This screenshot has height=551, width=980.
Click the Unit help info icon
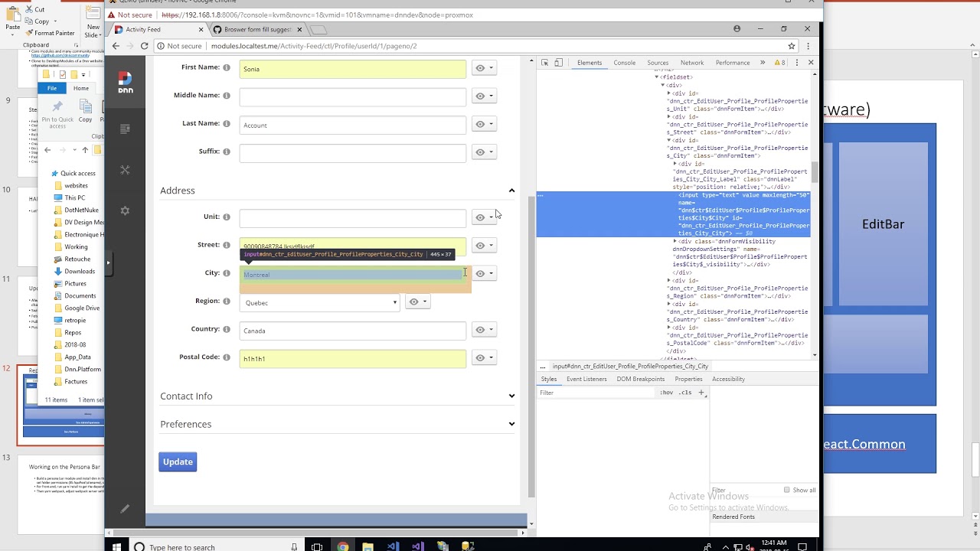tap(227, 217)
